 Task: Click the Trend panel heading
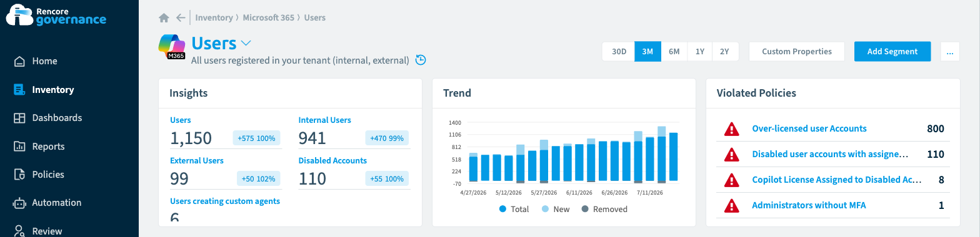[x=457, y=93]
